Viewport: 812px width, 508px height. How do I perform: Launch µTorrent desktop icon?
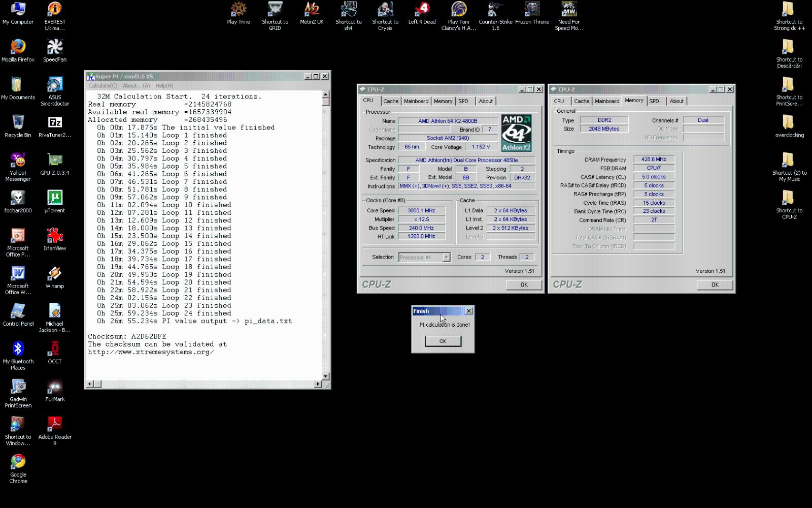[x=55, y=202]
